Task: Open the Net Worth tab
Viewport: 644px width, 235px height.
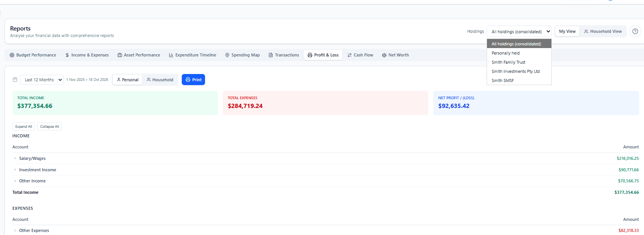Action: point(395,55)
